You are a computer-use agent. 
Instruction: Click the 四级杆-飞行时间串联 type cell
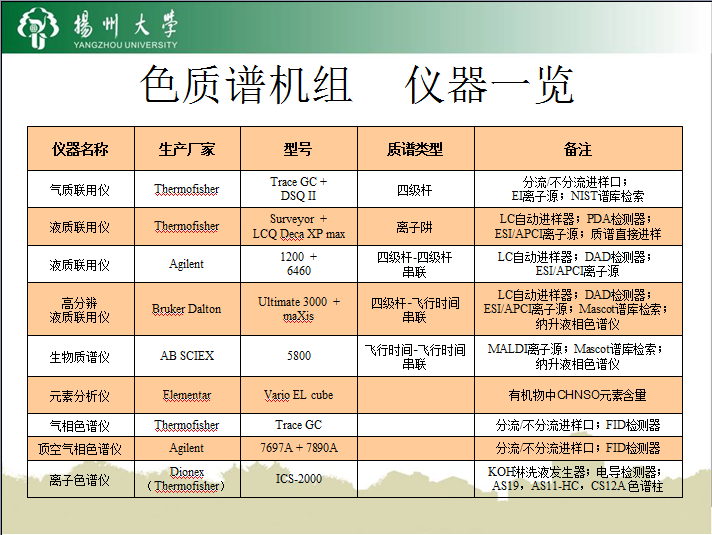click(x=415, y=309)
